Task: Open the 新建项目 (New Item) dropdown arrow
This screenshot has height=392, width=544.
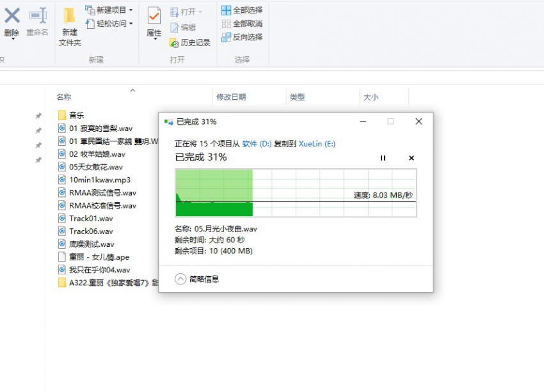Action: (x=131, y=10)
